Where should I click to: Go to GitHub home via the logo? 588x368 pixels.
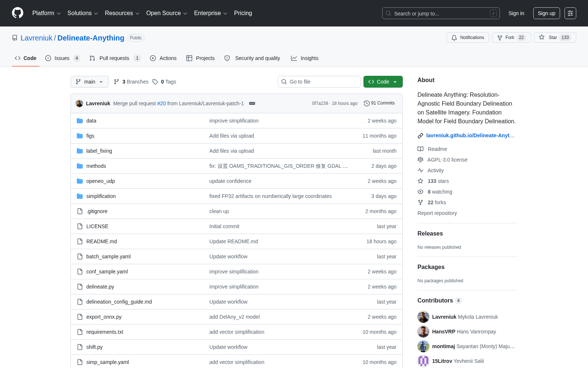pyautogui.click(x=18, y=13)
